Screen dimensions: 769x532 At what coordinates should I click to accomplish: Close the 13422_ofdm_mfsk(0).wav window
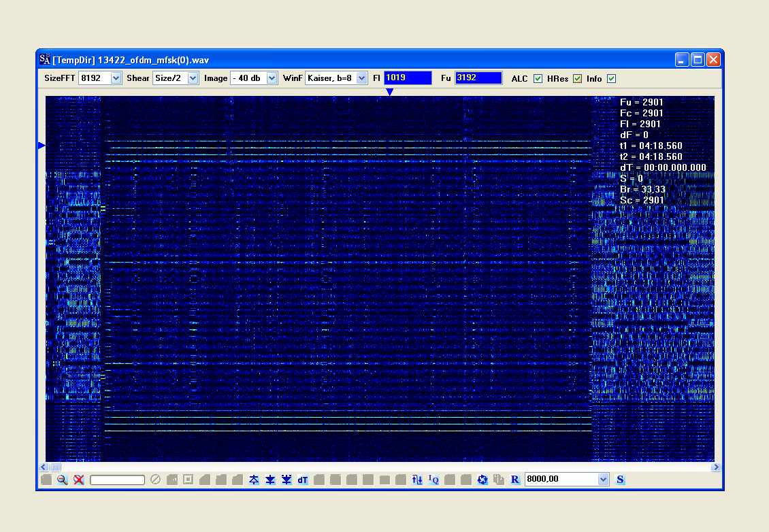click(713, 60)
